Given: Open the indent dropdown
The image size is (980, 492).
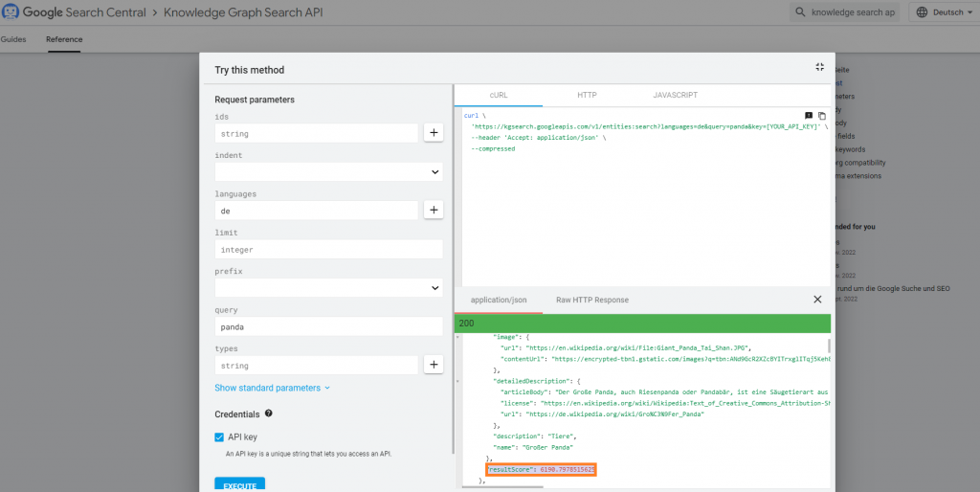Looking at the screenshot, I should click(x=328, y=172).
